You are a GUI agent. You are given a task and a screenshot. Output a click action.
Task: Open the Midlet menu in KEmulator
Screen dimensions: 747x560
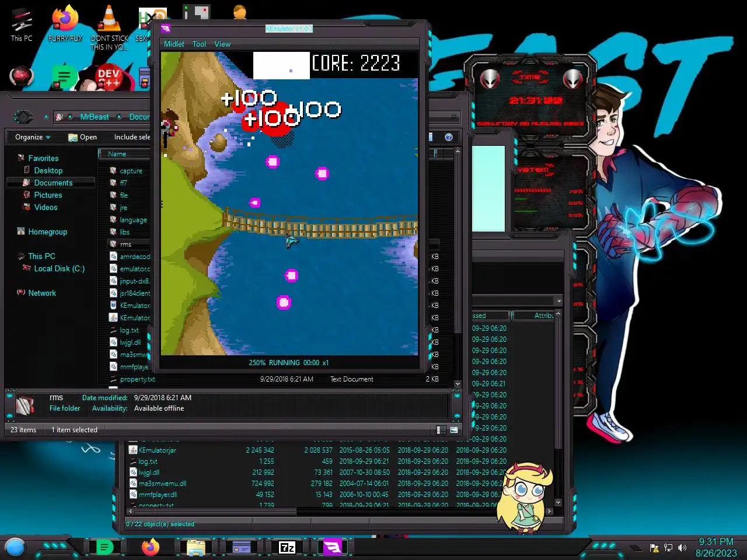coord(174,44)
